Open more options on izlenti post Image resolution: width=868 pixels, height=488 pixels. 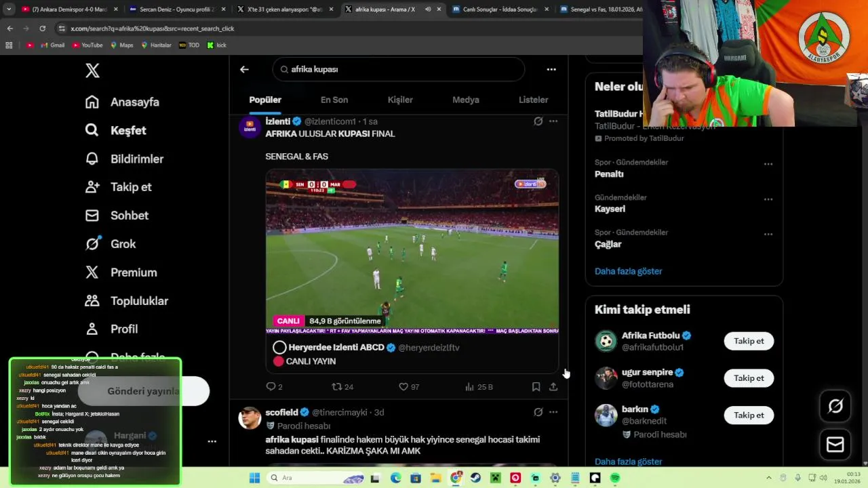tap(553, 121)
